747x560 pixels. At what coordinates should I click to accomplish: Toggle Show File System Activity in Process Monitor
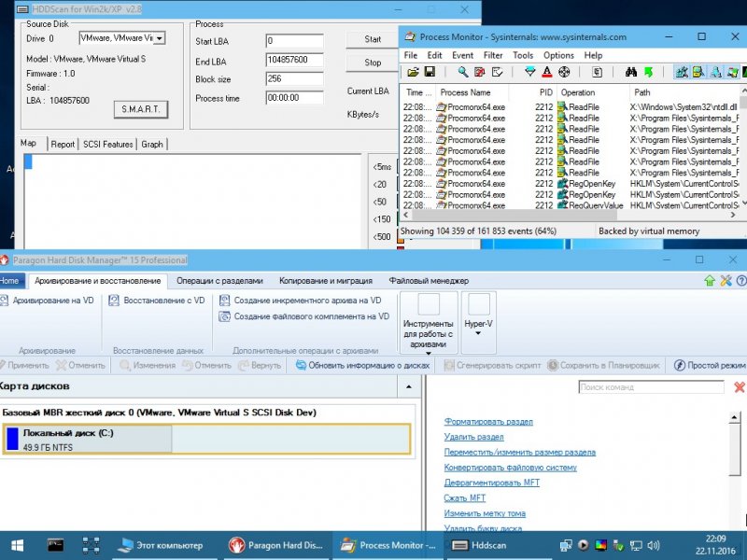click(x=698, y=72)
